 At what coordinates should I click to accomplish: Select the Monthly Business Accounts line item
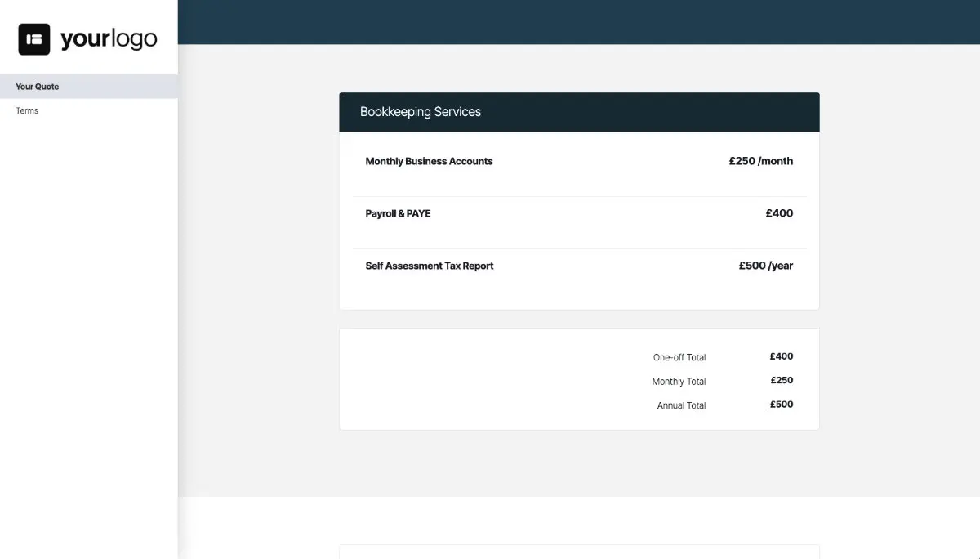tap(429, 161)
